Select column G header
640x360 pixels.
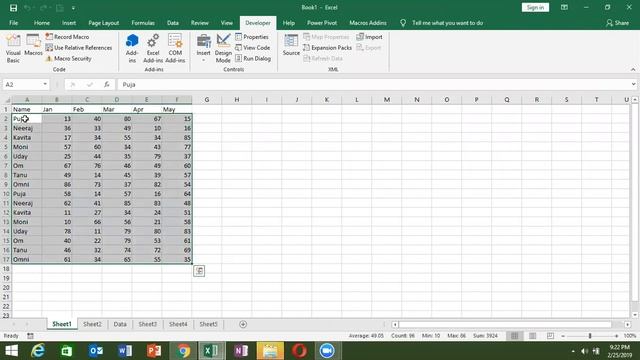(x=207, y=100)
